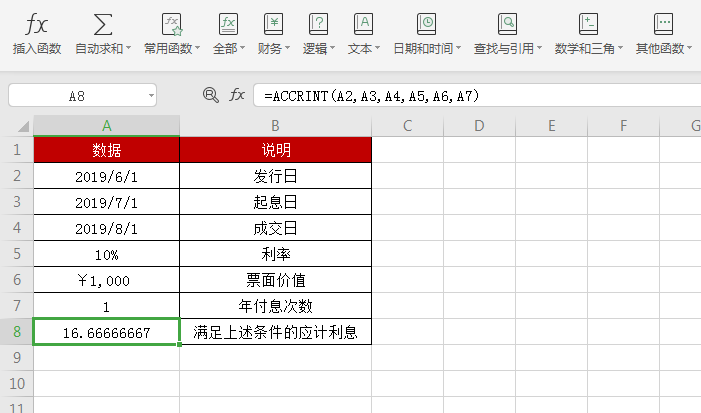701x413 pixels.
Task: Open the All functions (全部) icon
Action: click(x=228, y=24)
